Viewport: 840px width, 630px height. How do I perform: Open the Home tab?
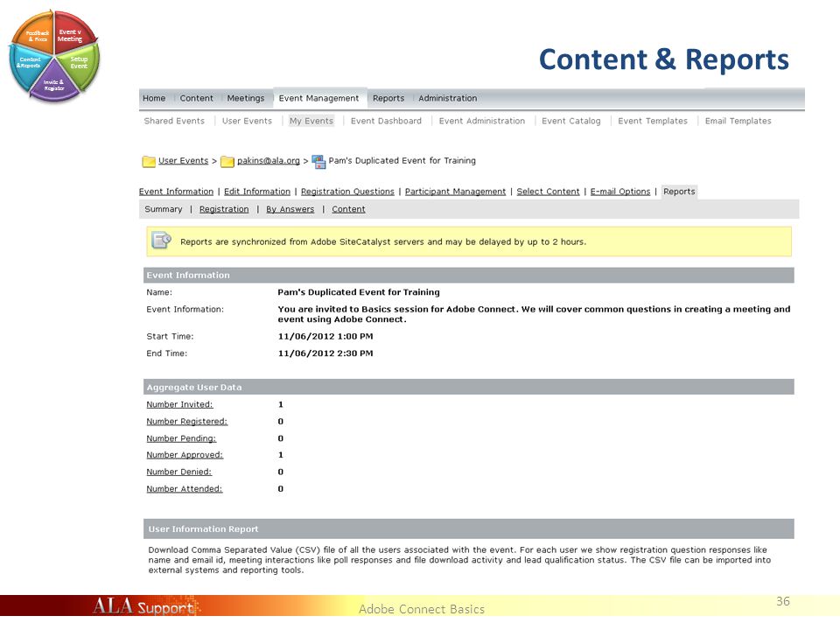coord(154,99)
